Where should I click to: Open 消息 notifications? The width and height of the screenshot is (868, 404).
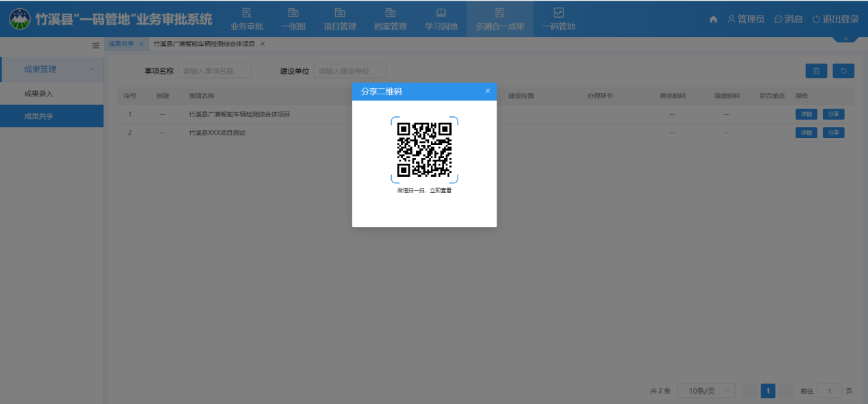pos(789,19)
